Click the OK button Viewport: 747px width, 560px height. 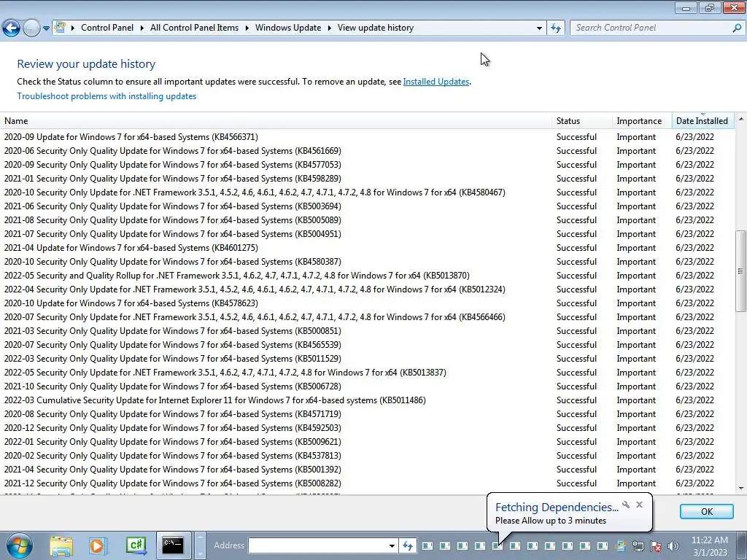pos(706,511)
